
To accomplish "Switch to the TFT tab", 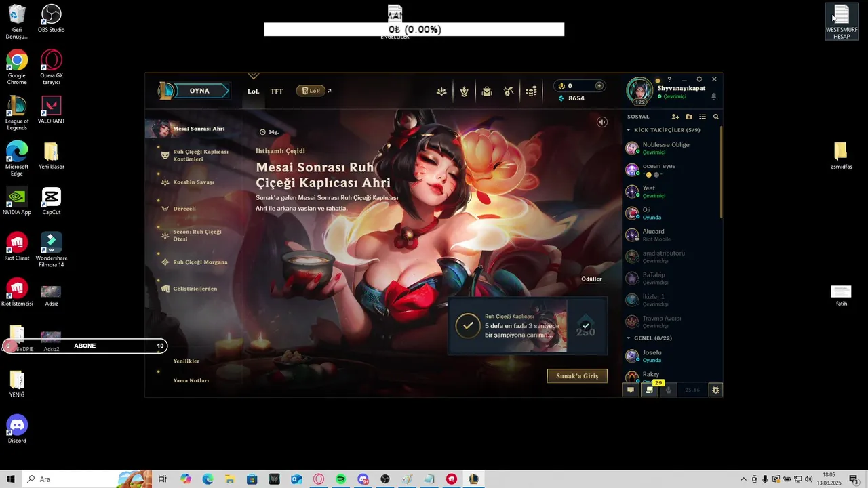I will 277,91.
